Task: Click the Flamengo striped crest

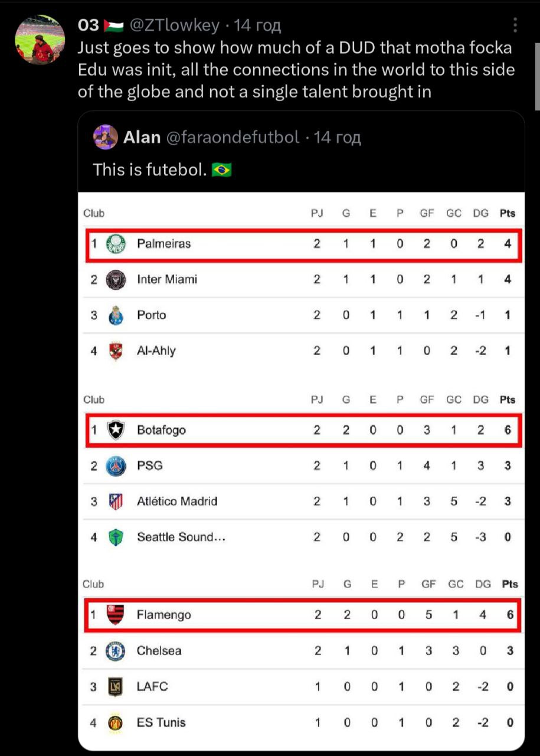Action: [116, 615]
